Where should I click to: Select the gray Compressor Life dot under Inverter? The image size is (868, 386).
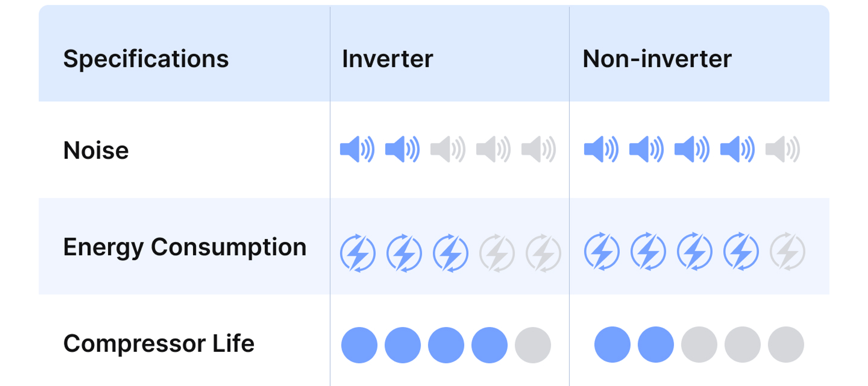coord(533,345)
